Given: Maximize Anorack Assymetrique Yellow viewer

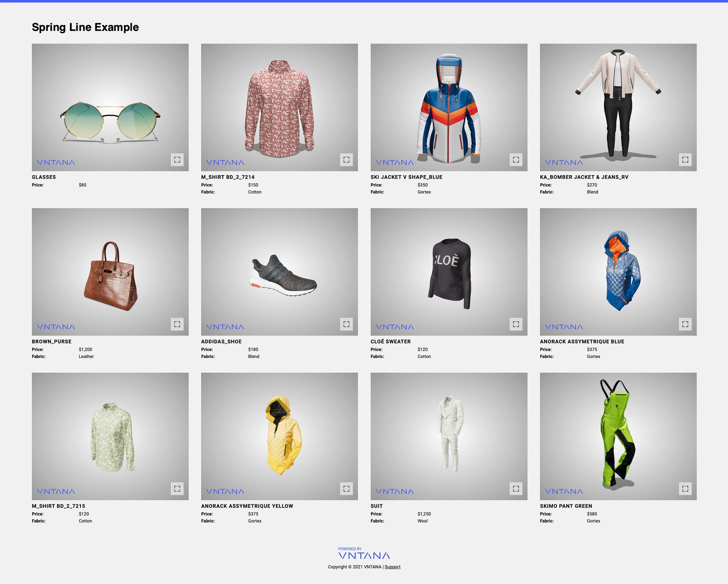Looking at the screenshot, I should click(346, 489).
